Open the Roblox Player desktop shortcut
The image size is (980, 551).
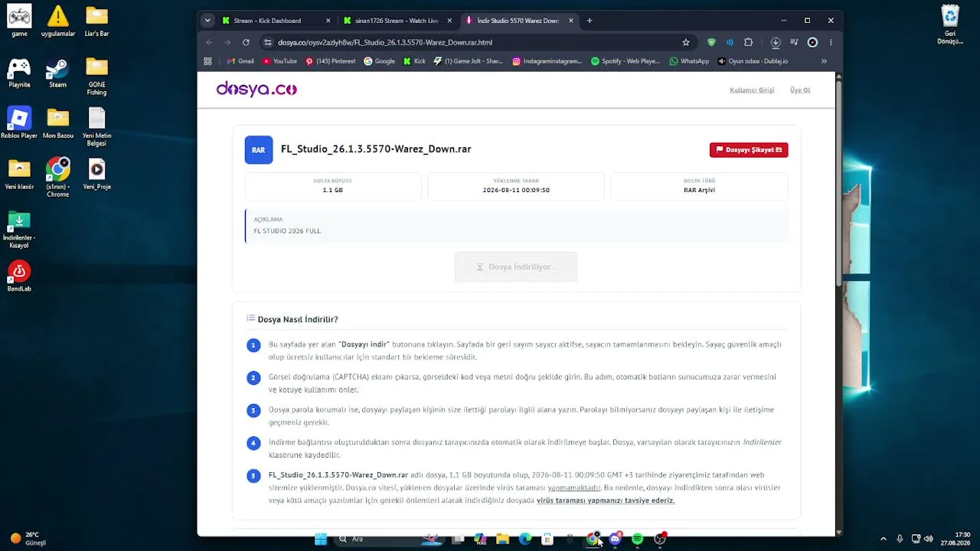pyautogui.click(x=19, y=123)
